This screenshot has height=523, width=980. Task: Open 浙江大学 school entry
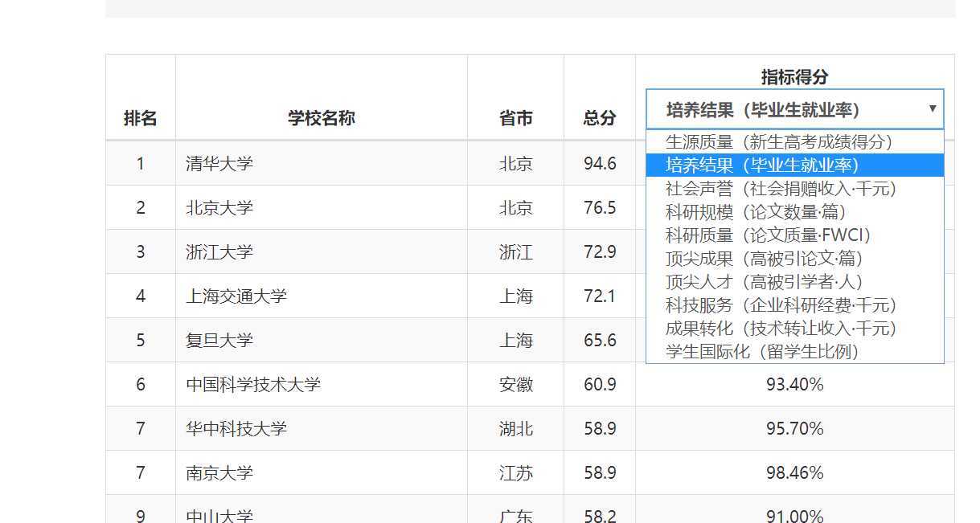[219, 252]
